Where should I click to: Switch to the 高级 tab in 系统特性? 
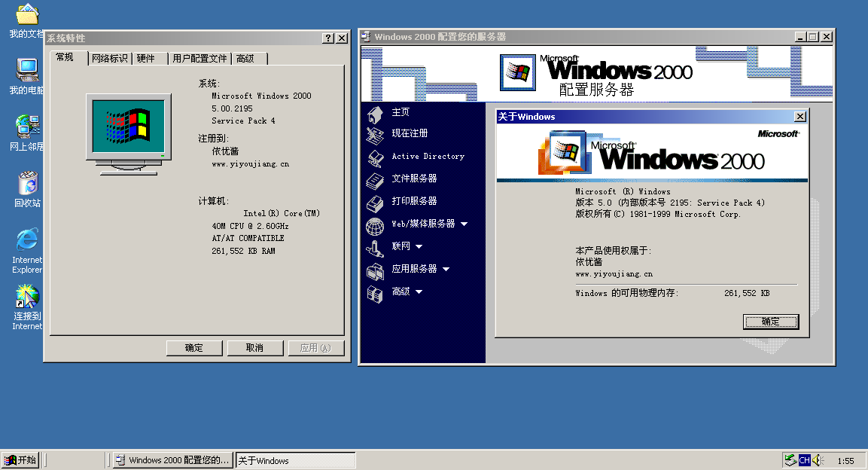point(250,59)
